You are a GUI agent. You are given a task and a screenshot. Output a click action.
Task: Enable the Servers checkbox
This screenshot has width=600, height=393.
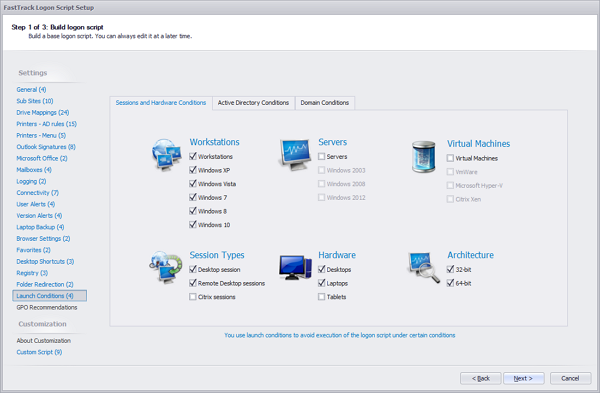(x=321, y=157)
